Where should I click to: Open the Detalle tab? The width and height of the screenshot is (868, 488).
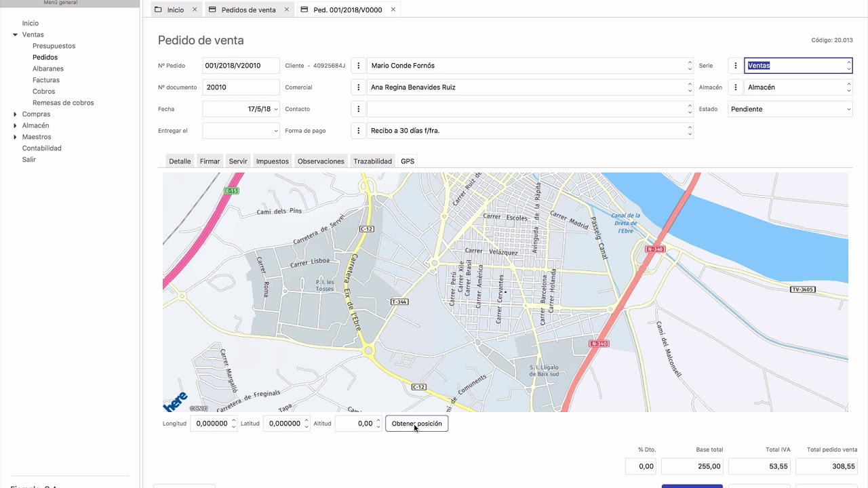180,161
